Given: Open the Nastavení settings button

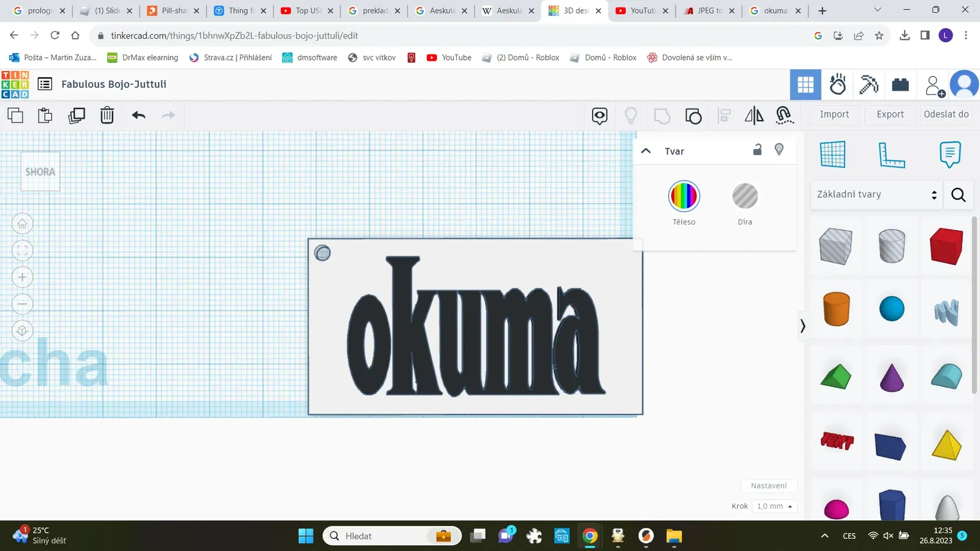Looking at the screenshot, I should pyautogui.click(x=769, y=485).
